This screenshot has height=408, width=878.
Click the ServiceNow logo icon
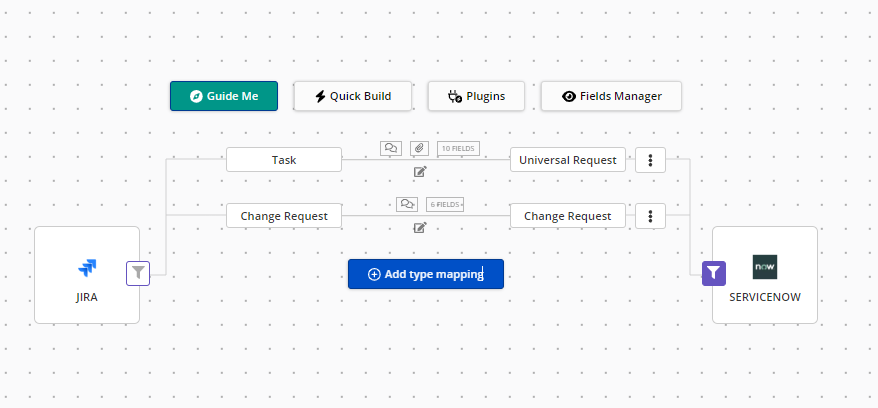point(765,267)
